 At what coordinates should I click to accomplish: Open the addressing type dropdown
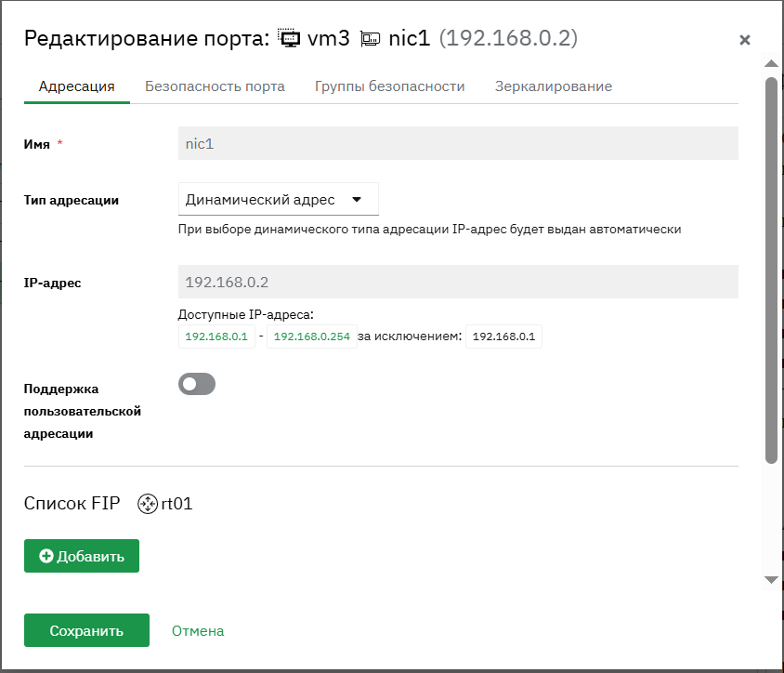[279, 200]
